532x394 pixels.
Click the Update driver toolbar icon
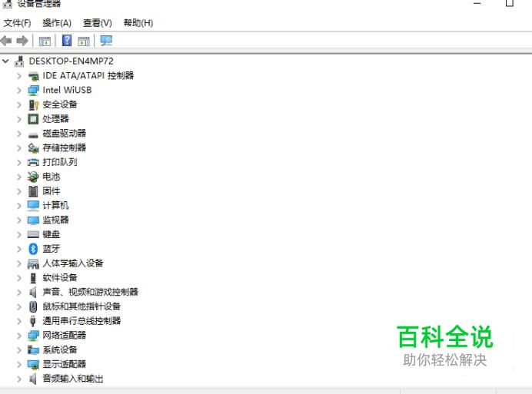coord(84,41)
